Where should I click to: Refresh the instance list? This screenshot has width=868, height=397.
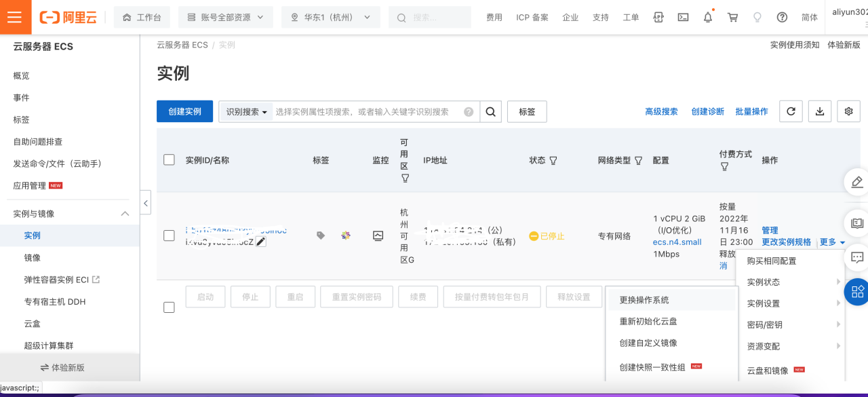click(791, 111)
